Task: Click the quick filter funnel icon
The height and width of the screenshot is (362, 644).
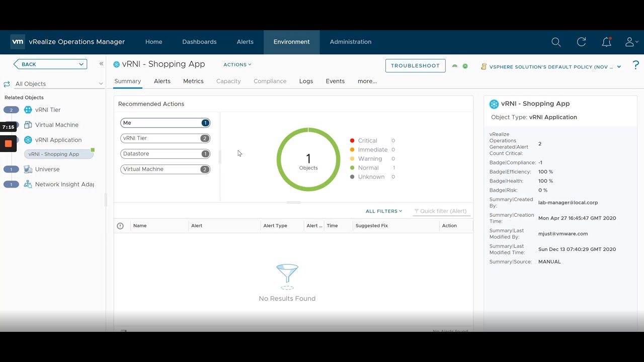Action: tap(416, 211)
